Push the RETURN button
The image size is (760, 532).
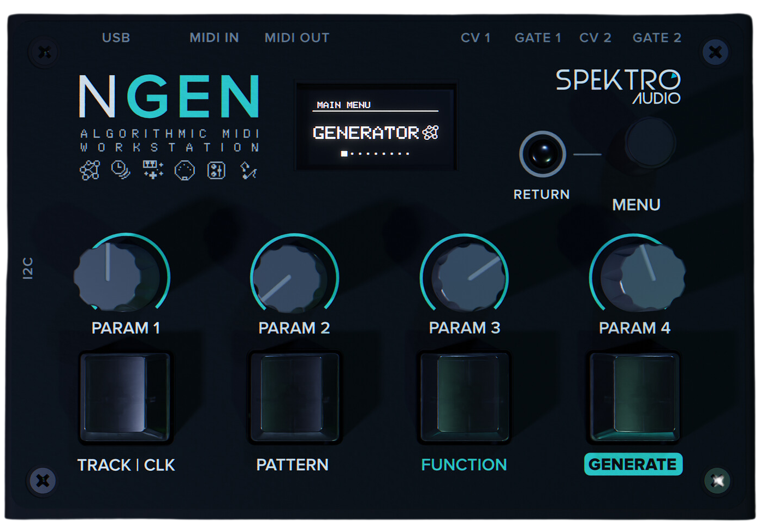tap(542, 154)
